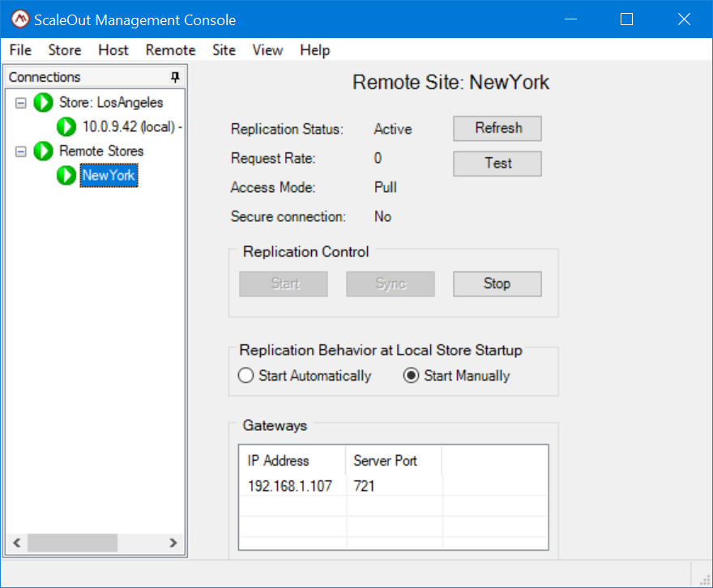Click the Connections panel right scroll arrow
The width and height of the screenshot is (713, 588).
tap(173, 543)
